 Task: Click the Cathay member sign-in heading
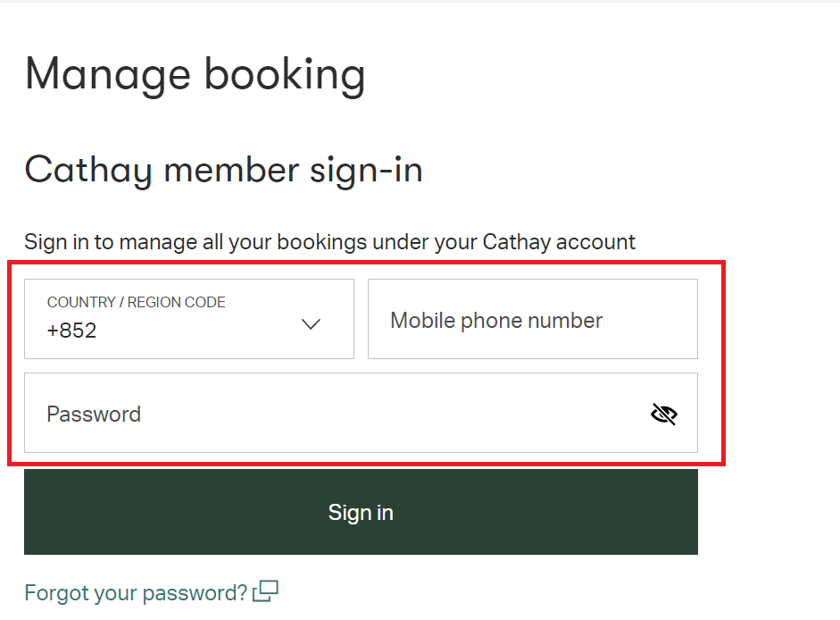click(224, 171)
